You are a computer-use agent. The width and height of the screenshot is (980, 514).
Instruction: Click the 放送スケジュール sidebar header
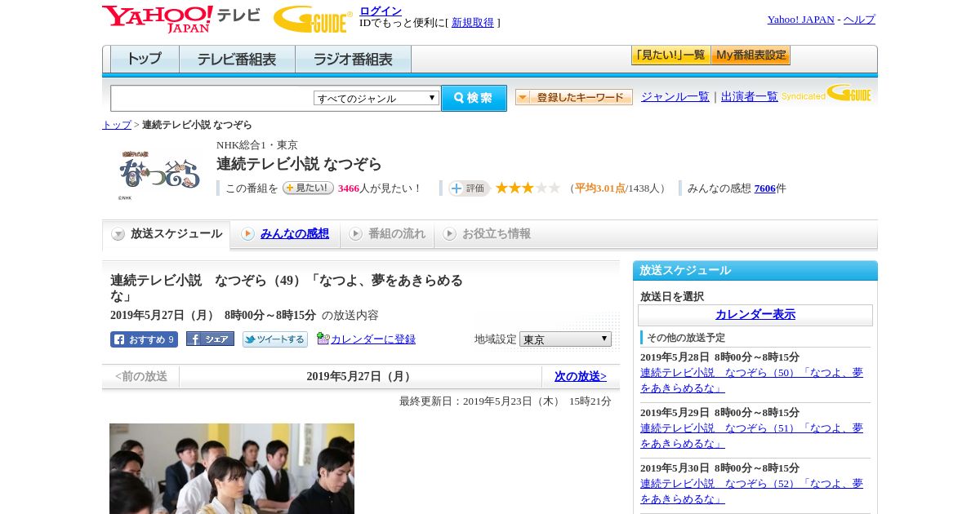pyautogui.click(x=755, y=271)
